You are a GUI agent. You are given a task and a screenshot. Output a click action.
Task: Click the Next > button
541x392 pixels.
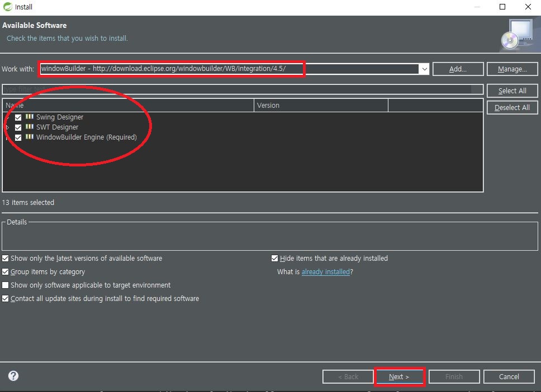[399, 376]
